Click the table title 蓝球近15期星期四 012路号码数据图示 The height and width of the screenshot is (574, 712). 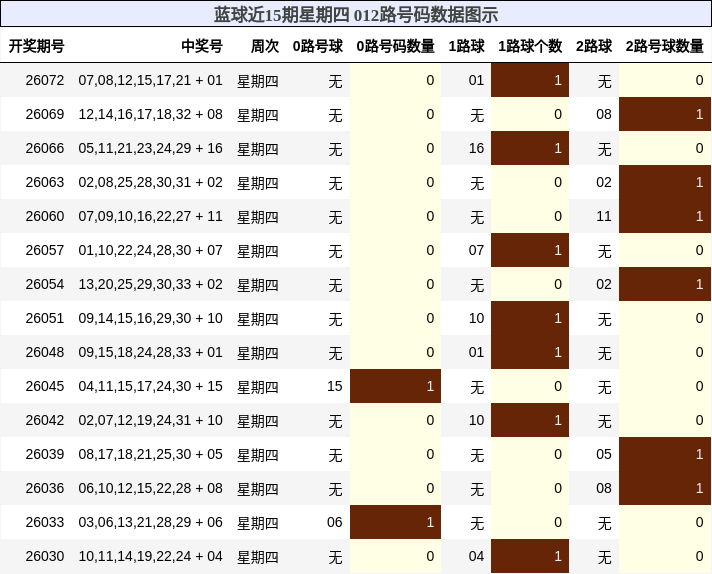(356, 15)
